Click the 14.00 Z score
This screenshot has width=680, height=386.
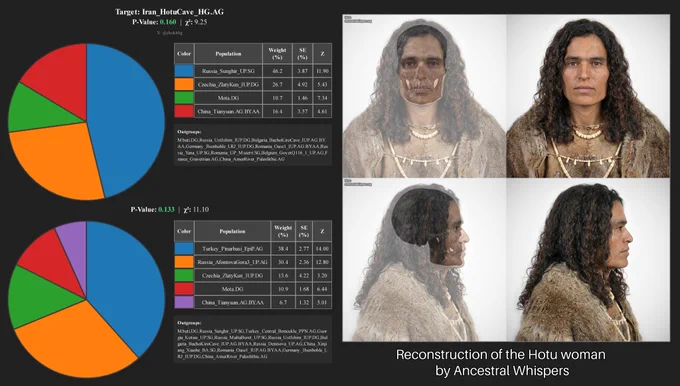coord(322,249)
